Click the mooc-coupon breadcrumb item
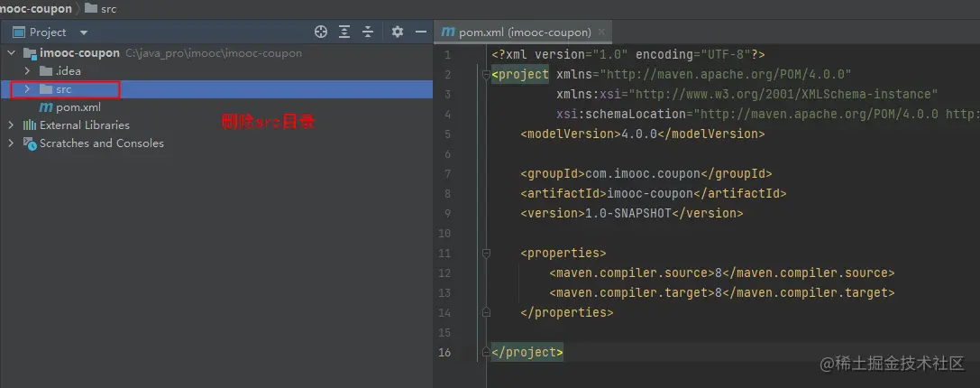Image resolution: width=980 pixels, height=388 pixels. click(x=36, y=9)
